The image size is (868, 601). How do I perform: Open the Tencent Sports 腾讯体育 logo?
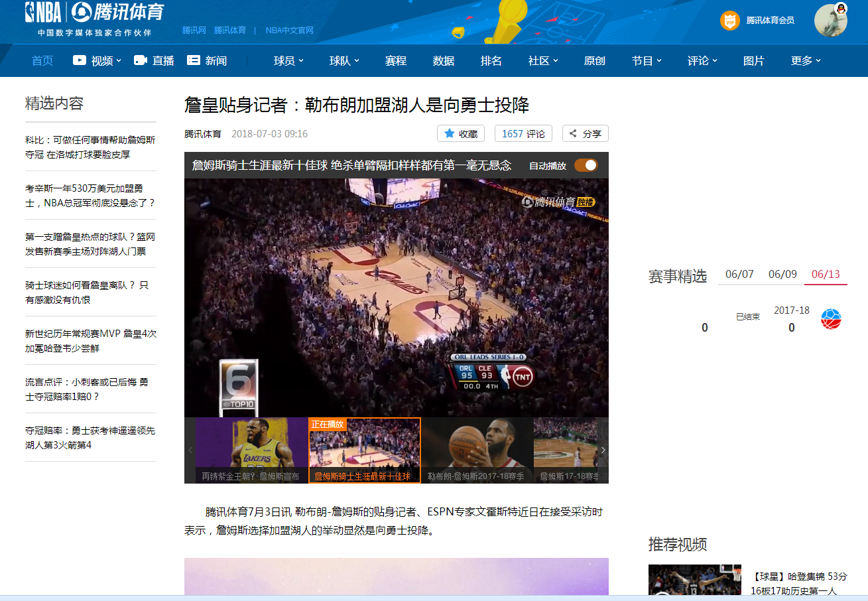(x=117, y=13)
